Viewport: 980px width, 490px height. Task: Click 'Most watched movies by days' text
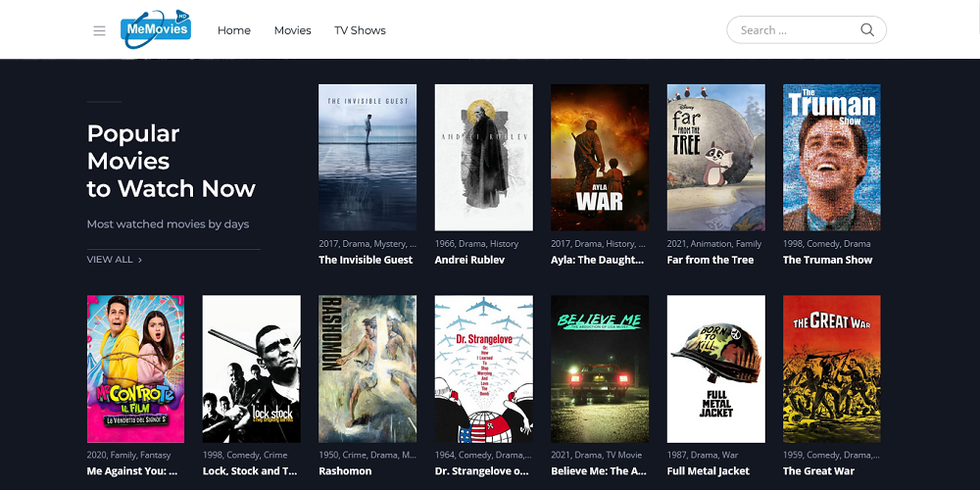click(169, 223)
